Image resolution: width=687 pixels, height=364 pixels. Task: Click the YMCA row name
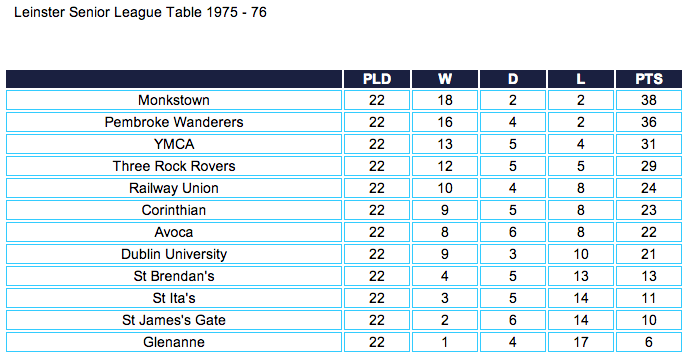[174, 144]
